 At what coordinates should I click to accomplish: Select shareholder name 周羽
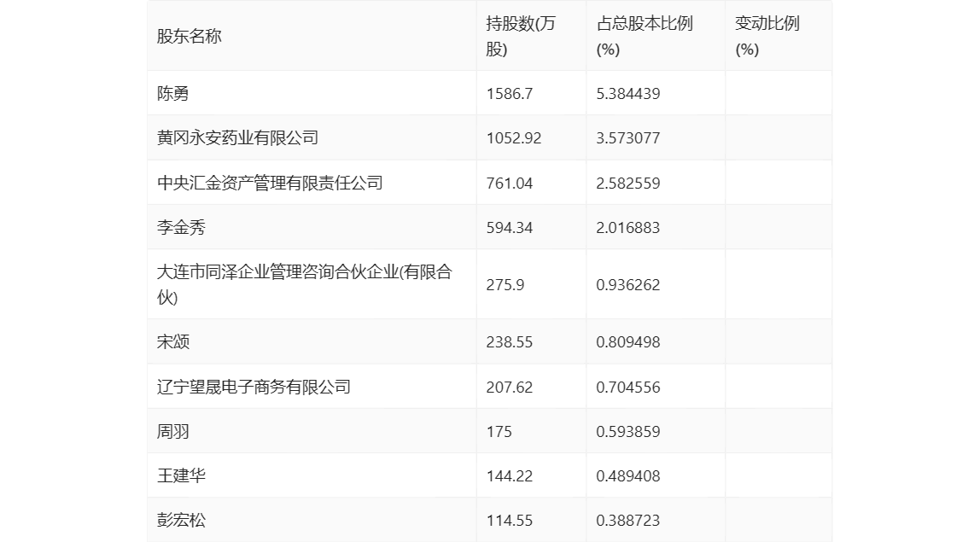point(172,431)
